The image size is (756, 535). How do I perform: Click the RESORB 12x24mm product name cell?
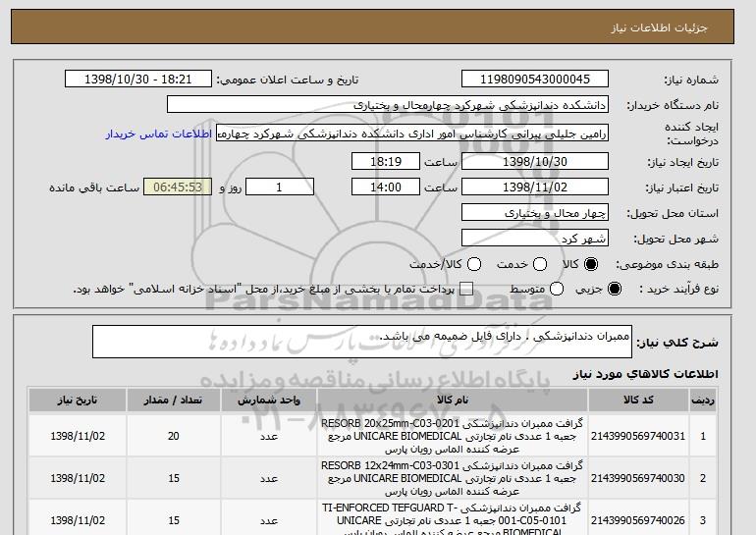(x=453, y=478)
